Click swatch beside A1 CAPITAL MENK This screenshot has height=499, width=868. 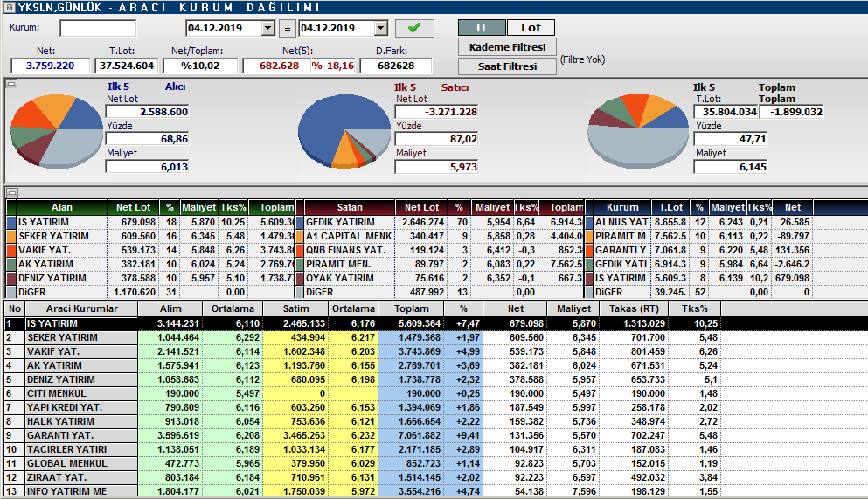(x=300, y=236)
